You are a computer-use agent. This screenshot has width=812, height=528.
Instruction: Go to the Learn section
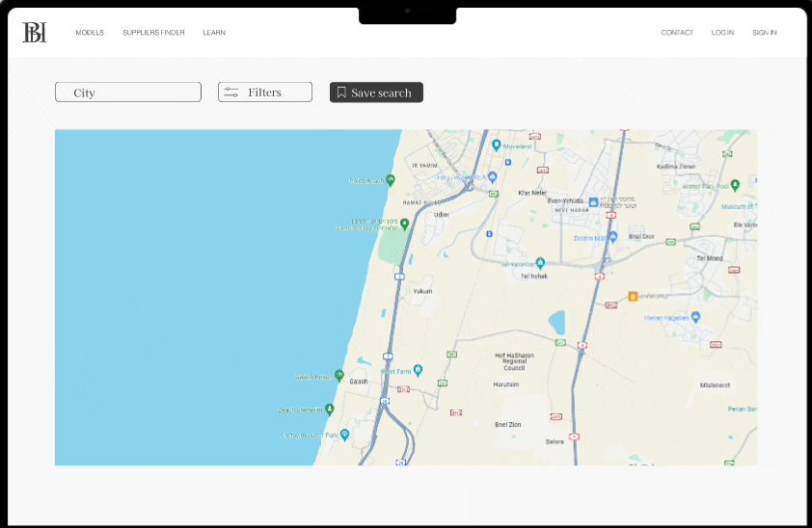pos(214,33)
